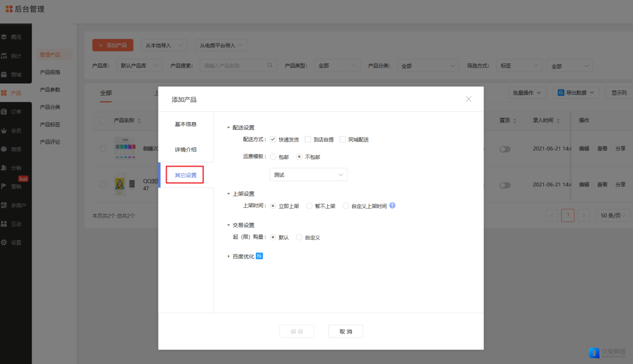Switch to the 详情介绍 tab

pyautogui.click(x=185, y=150)
